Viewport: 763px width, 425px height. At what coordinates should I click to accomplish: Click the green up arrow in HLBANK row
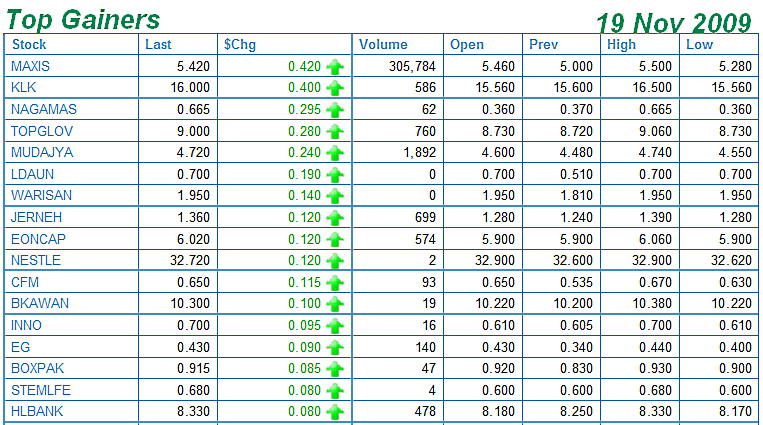point(335,412)
